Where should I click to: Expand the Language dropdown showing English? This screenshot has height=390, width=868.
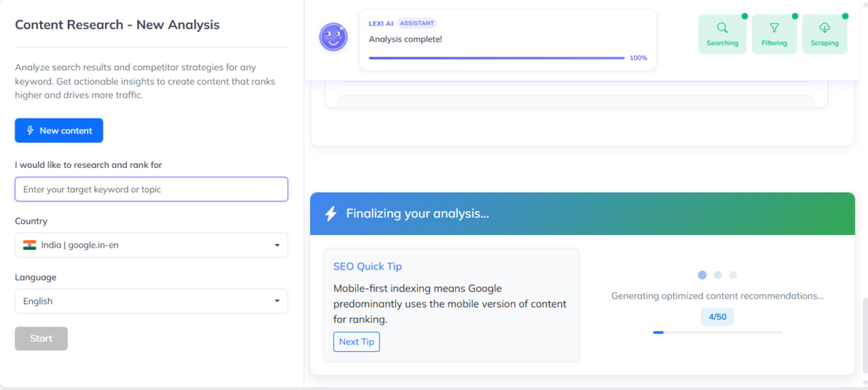(151, 301)
